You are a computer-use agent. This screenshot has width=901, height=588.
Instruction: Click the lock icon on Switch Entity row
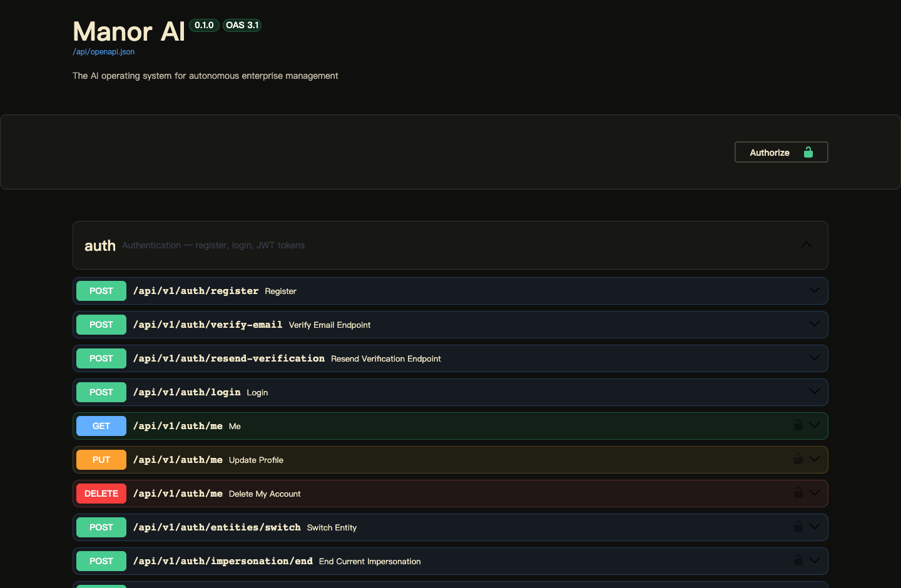pyautogui.click(x=798, y=526)
